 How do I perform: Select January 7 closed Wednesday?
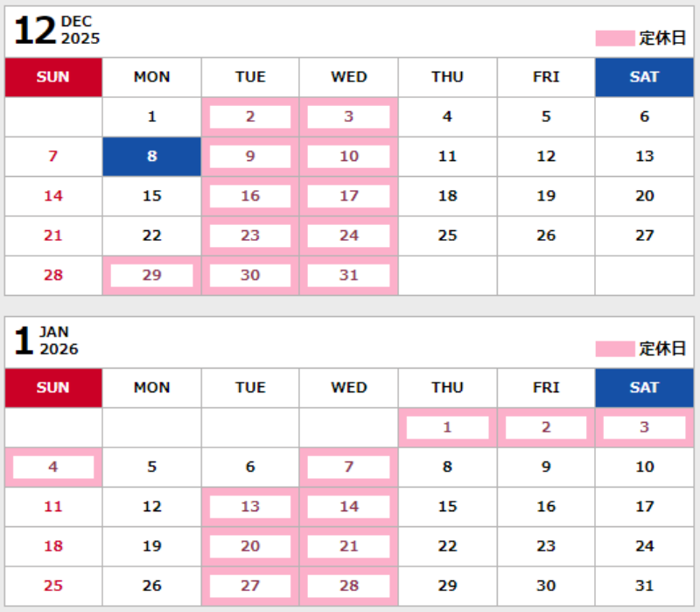tap(348, 467)
